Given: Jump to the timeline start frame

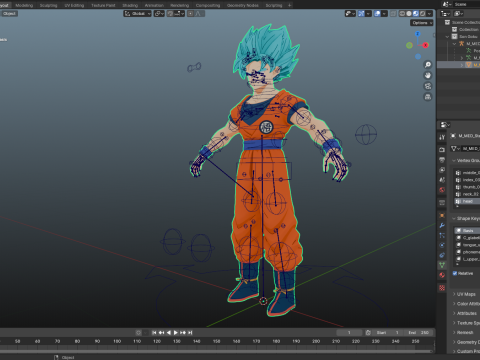Looking at the screenshot, I should pyautogui.click(x=154, y=333).
